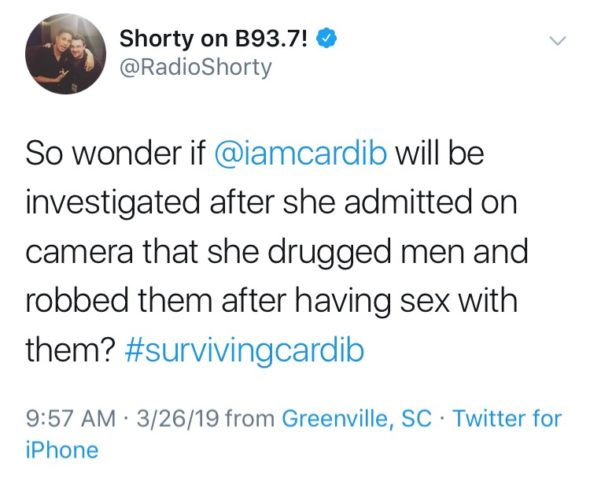The height and width of the screenshot is (478, 590).
Task: Open the tweet options chevron menu
Action: [x=557, y=40]
